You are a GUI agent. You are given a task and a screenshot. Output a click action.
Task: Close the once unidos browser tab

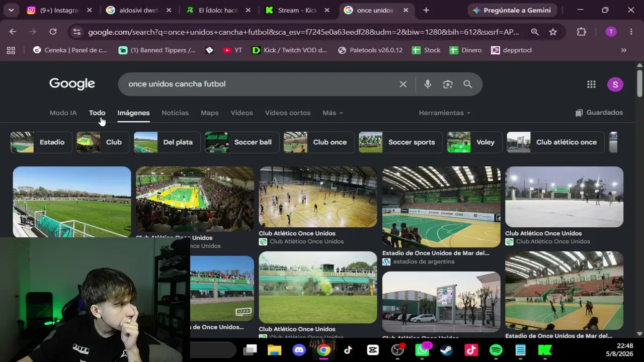pyautogui.click(x=406, y=10)
